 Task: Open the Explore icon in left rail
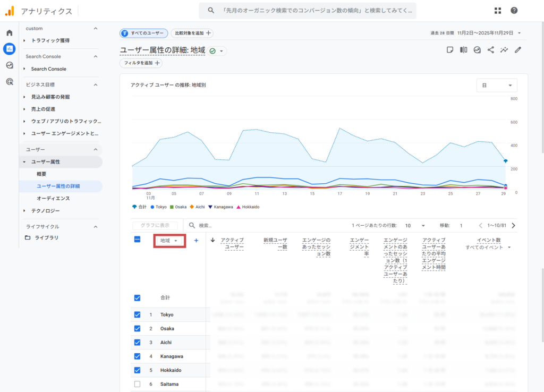point(9,65)
